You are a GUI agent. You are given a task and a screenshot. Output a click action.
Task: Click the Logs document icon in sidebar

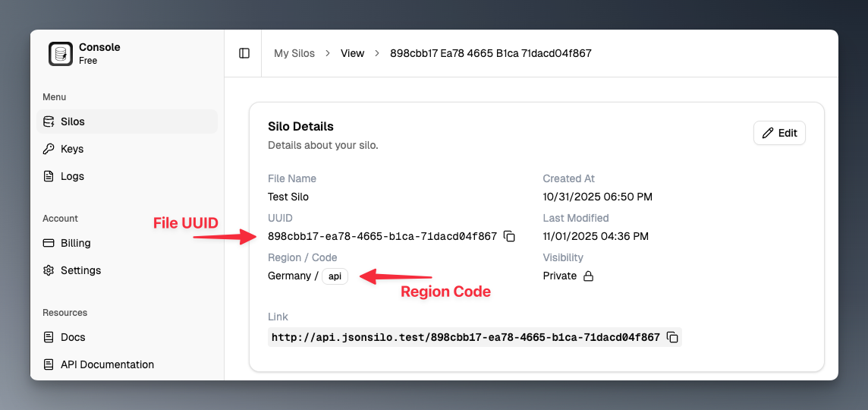coord(49,176)
